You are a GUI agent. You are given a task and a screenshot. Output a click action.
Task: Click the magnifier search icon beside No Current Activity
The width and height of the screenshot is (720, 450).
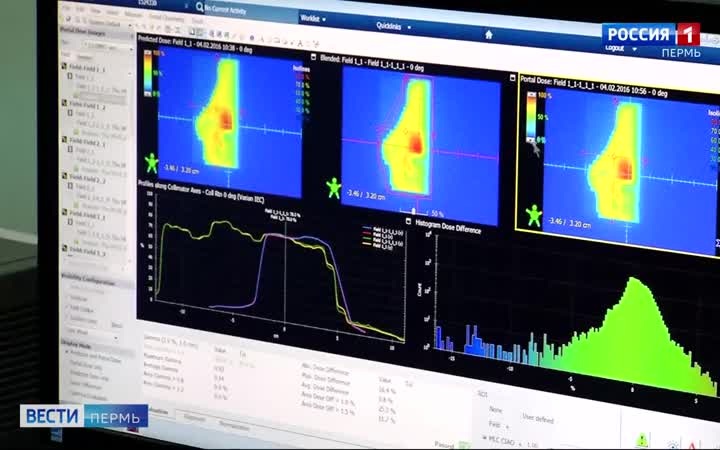click(199, 6)
